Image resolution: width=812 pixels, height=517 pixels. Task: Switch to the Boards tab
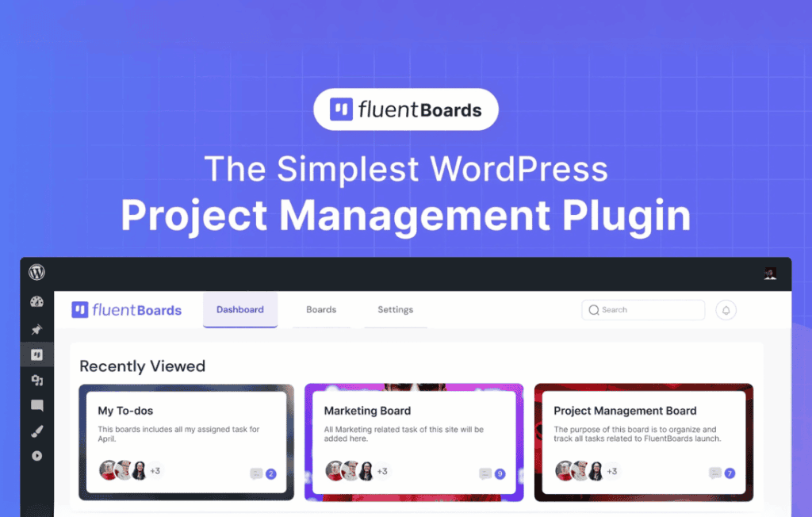[x=321, y=310]
